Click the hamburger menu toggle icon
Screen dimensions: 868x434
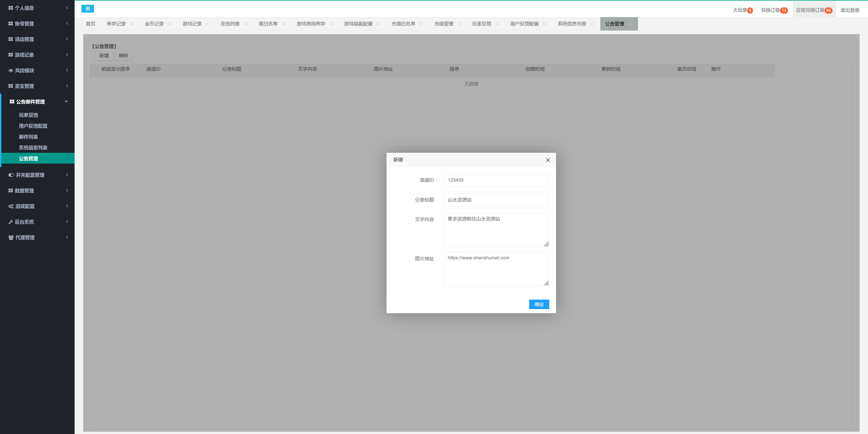click(x=88, y=9)
